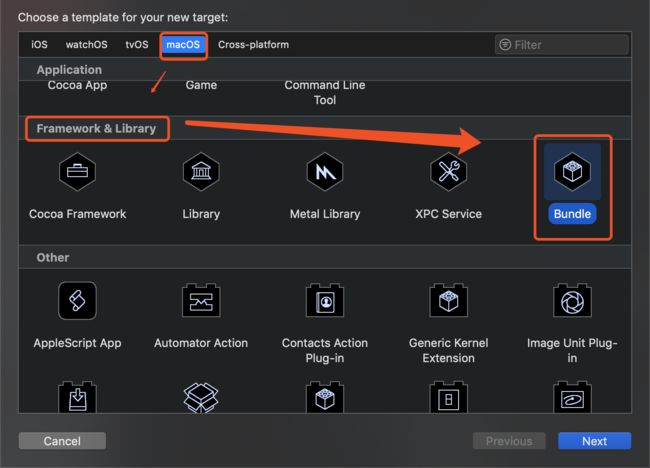Viewport: 650px width, 468px height.
Task: Select the Cocoa Framework template icon
Action: coord(78,171)
